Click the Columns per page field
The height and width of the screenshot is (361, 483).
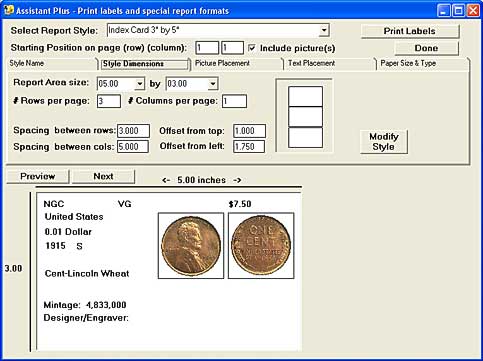(x=235, y=101)
